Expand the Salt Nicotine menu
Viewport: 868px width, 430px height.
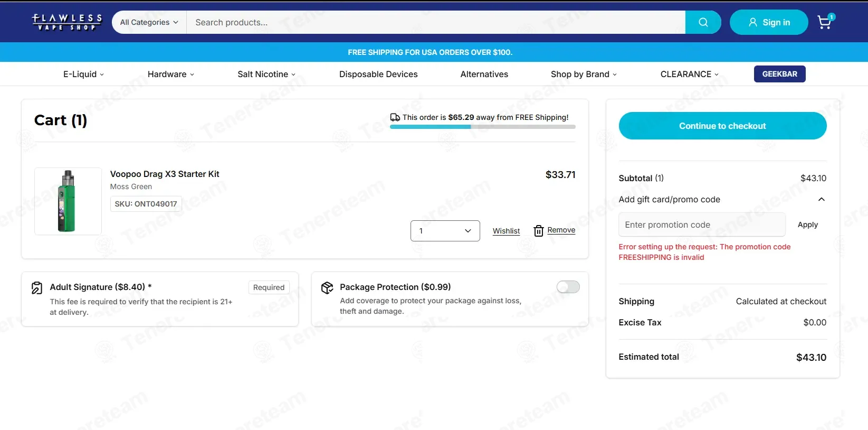(x=266, y=74)
